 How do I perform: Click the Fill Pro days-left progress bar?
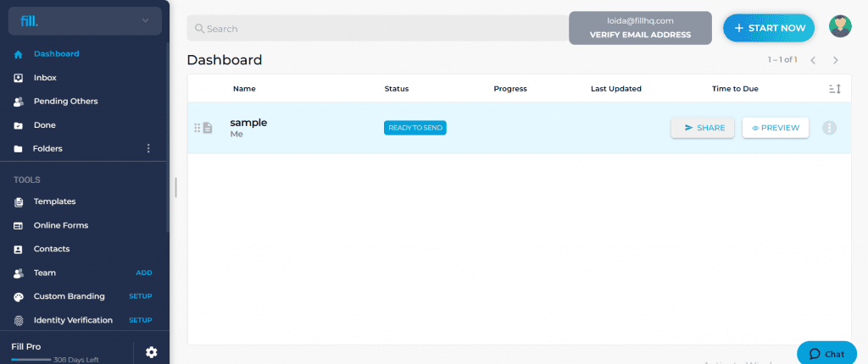tap(31, 360)
